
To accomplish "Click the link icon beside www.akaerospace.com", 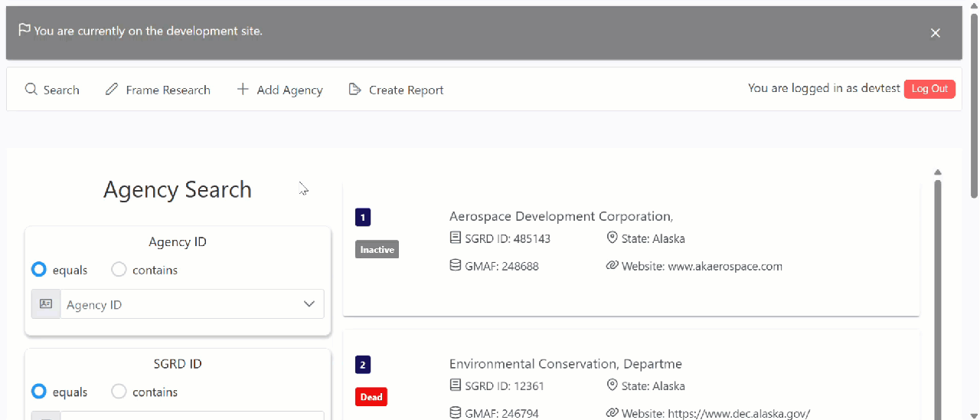I will point(612,265).
